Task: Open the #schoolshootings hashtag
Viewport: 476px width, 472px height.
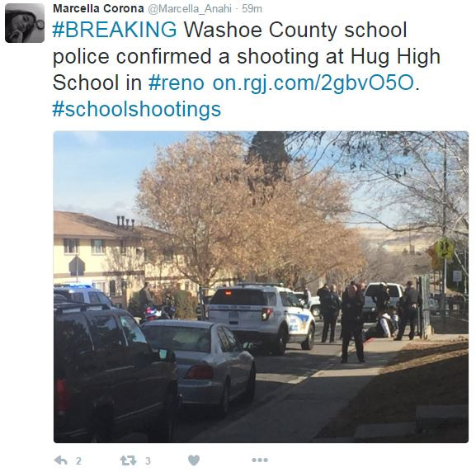Action: click(x=137, y=109)
